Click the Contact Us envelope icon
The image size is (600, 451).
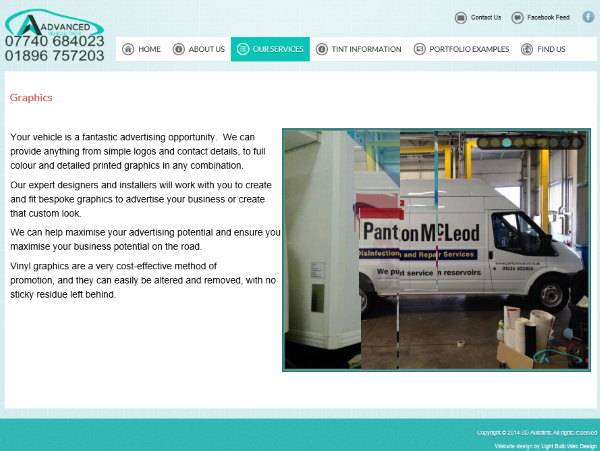pos(460,17)
